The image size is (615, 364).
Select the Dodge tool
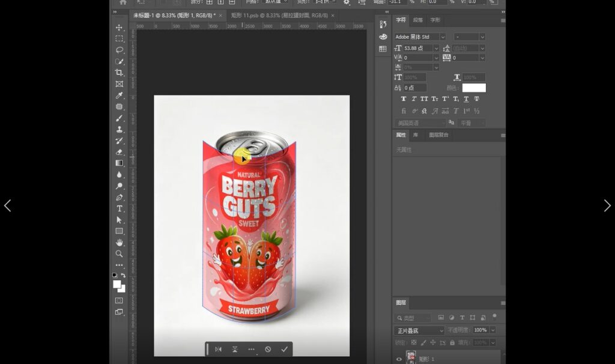coord(120,186)
